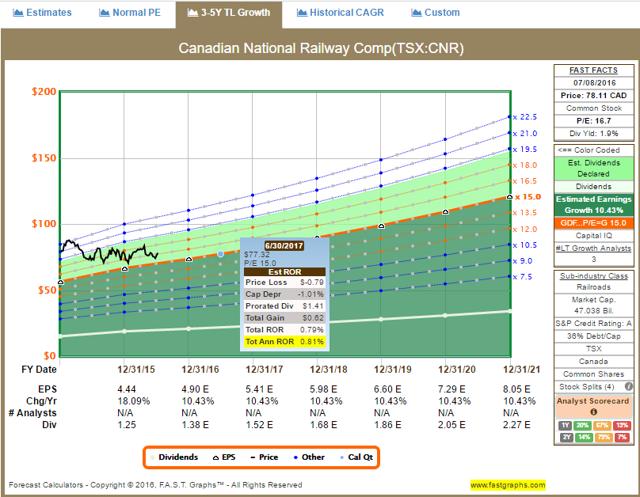Click the chart icon on 3-5Y TL Growth tab
The image size is (640, 497).
click(192, 13)
